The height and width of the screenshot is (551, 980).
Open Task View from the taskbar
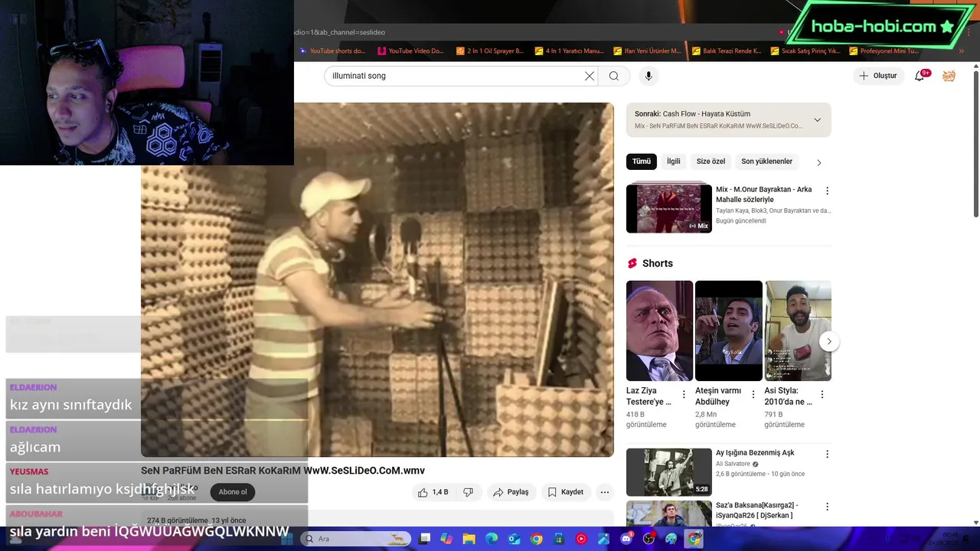tap(425, 539)
